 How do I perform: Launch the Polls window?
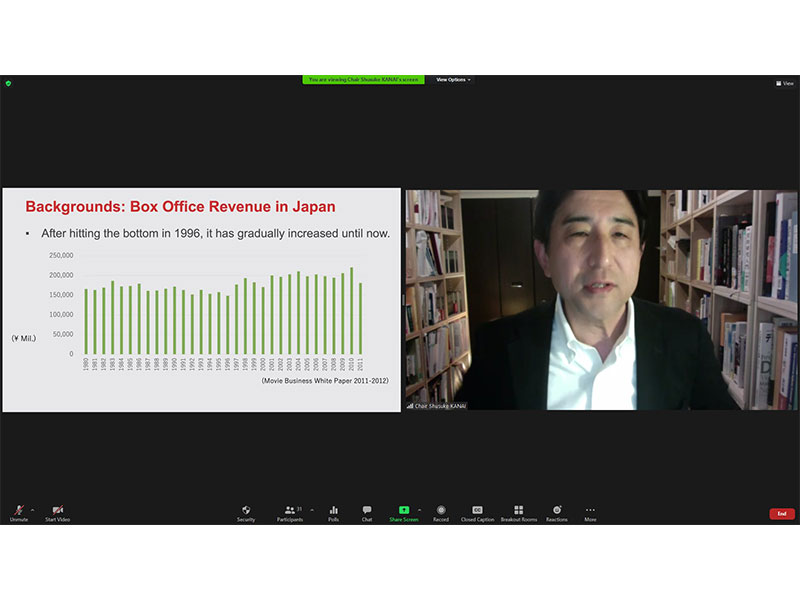pyautogui.click(x=333, y=512)
